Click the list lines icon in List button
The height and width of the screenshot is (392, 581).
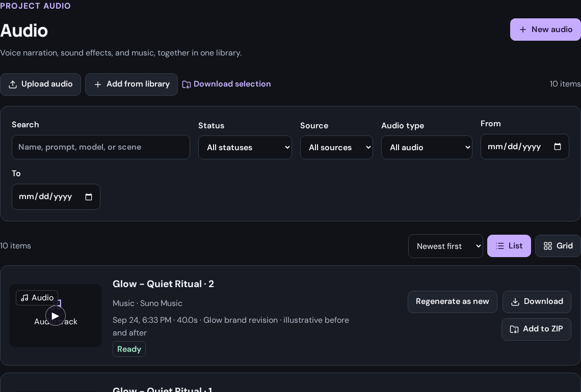pyautogui.click(x=500, y=246)
